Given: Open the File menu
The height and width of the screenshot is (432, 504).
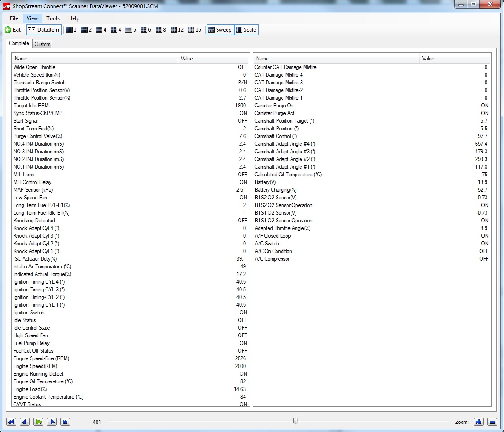Looking at the screenshot, I should (14, 18).
